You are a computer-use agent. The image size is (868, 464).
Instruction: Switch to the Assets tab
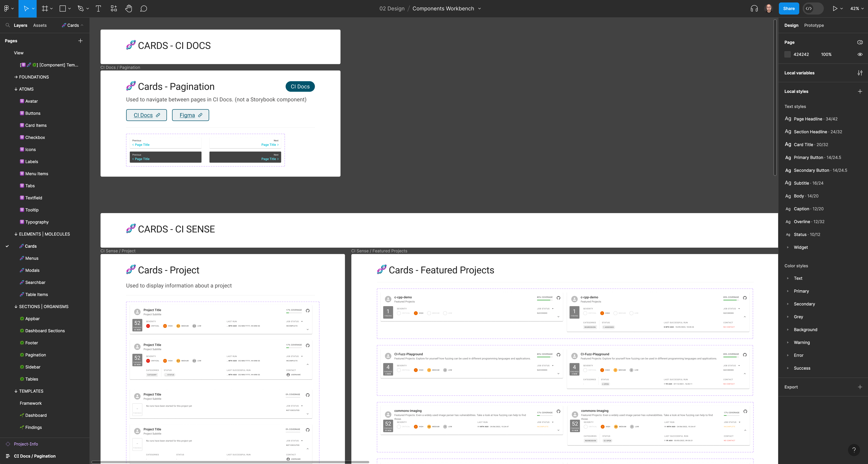40,25
